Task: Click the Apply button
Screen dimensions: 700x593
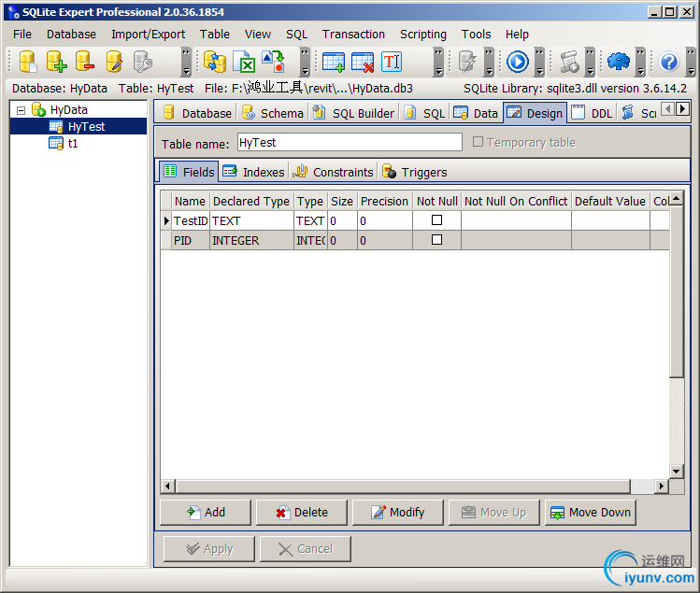Action: (x=209, y=549)
